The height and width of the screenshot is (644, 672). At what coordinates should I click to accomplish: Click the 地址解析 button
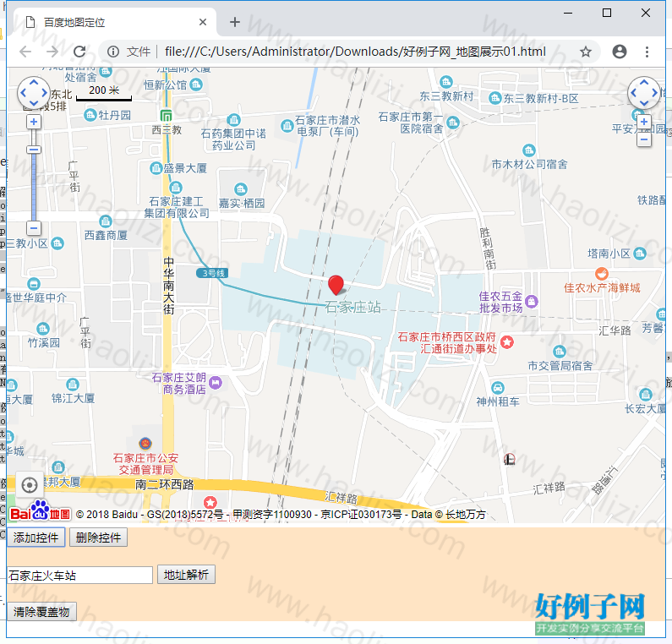pos(187,575)
